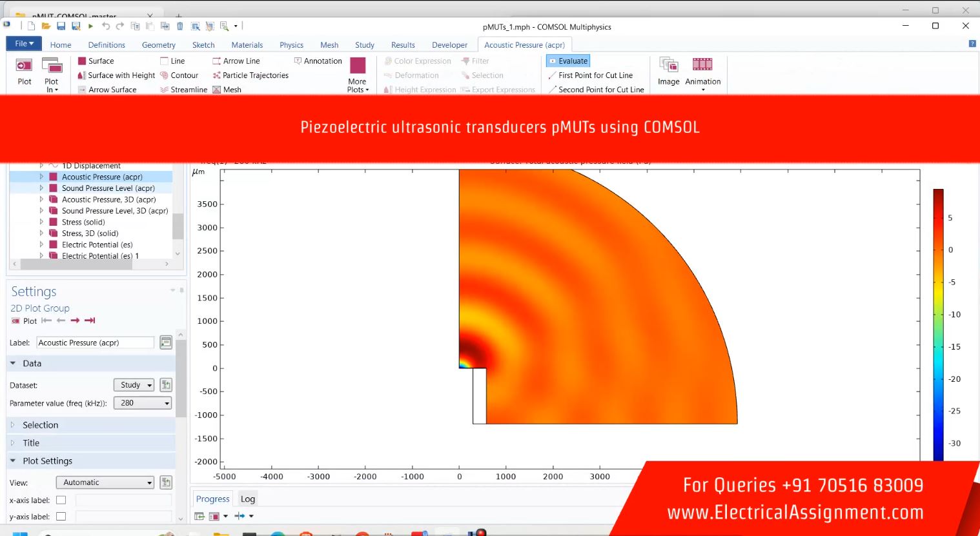
Task: Open the Dataset Study dropdown
Action: point(134,385)
